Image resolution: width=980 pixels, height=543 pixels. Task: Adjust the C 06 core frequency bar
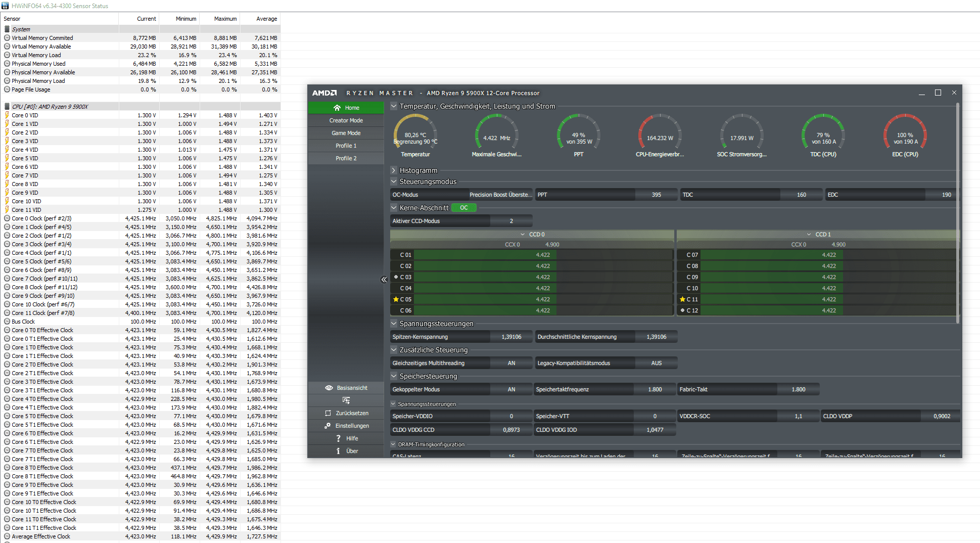pyautogui.click(x=543, y=310)
